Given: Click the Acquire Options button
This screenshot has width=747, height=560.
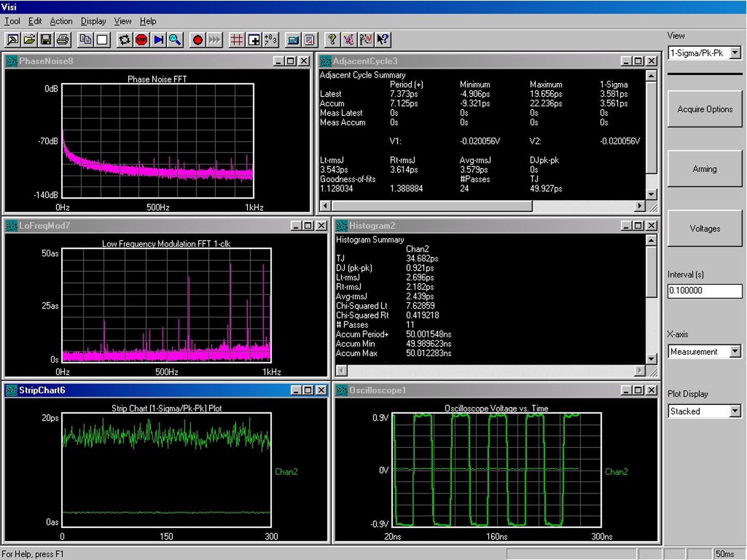Looking at the screenshot, I should coord(705,109).
